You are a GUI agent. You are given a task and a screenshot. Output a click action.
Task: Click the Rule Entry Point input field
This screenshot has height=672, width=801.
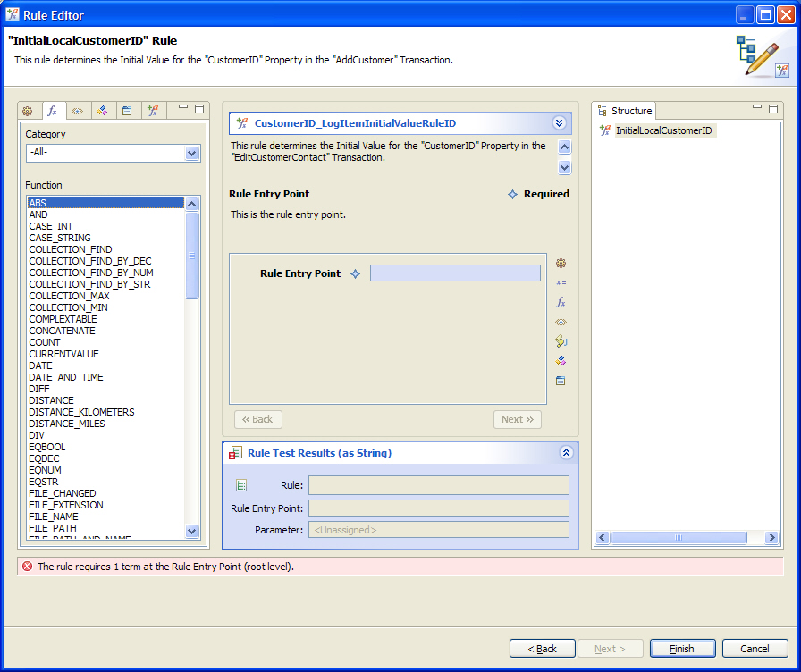coord(455,273)
